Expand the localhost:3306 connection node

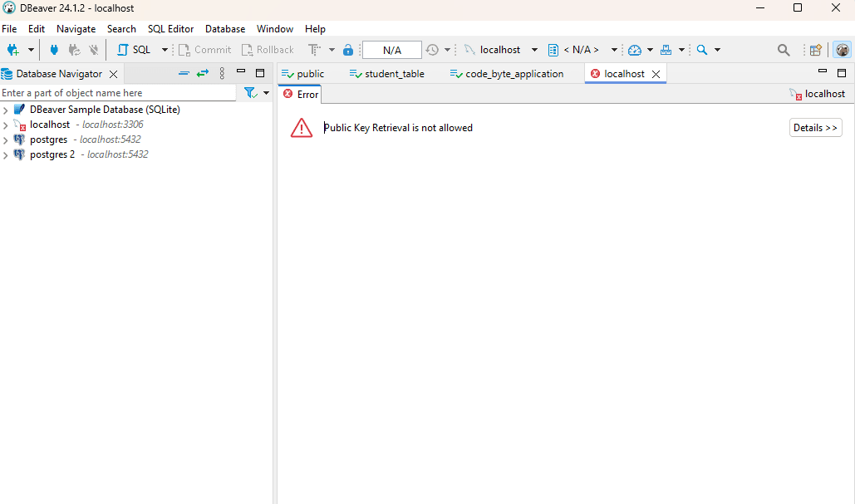tap(6, 125)
